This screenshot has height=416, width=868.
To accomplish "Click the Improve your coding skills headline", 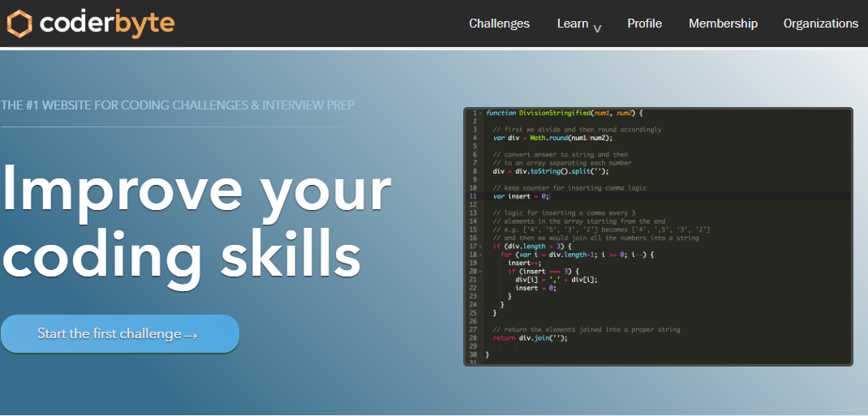I will tap(196, 221).
